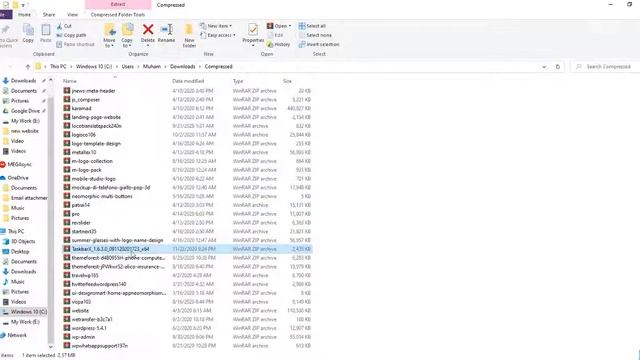The height and width of the screenshot is (360, 640).
Task: Click Paste shortcut in Clipboard group
Action: tap(75, 44)
